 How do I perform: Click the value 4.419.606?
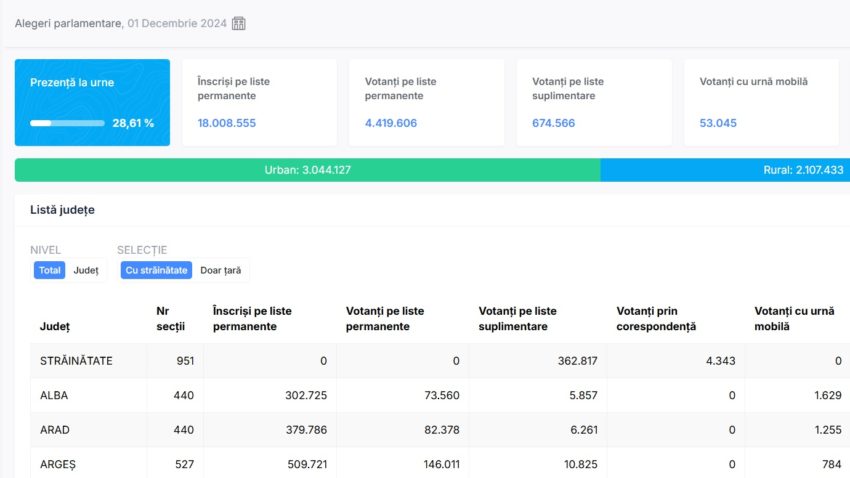pos(391,123)
